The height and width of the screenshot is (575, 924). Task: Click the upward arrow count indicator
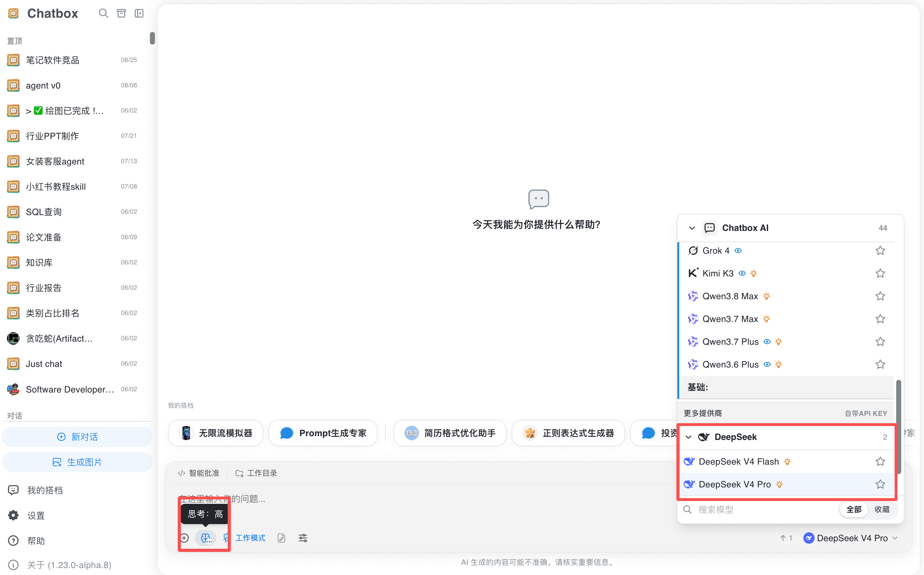pos(785,538)
